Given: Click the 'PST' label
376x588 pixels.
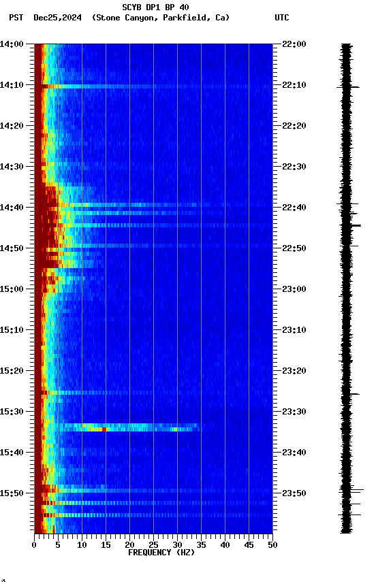Looking at the screenshot, I should click(x=16, y=18).
